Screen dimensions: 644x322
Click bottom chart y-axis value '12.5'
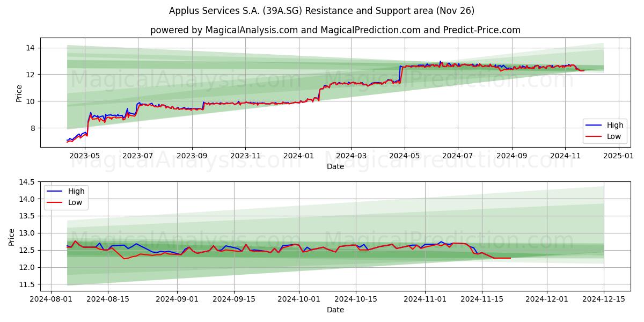click(28, 251)
